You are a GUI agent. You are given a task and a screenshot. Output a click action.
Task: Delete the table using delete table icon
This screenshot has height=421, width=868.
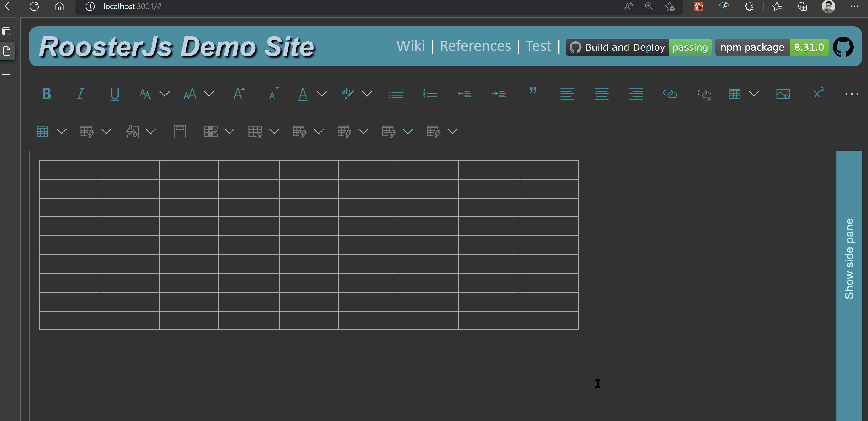[x=256, y=131]
